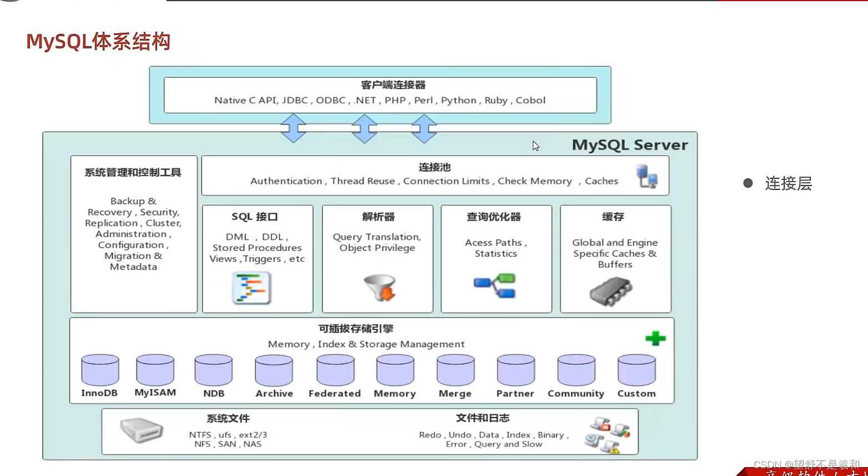Click the 系统管理和控制工具 heading
868x476 pixels.
pyautogui.click(x=133, y=173)
